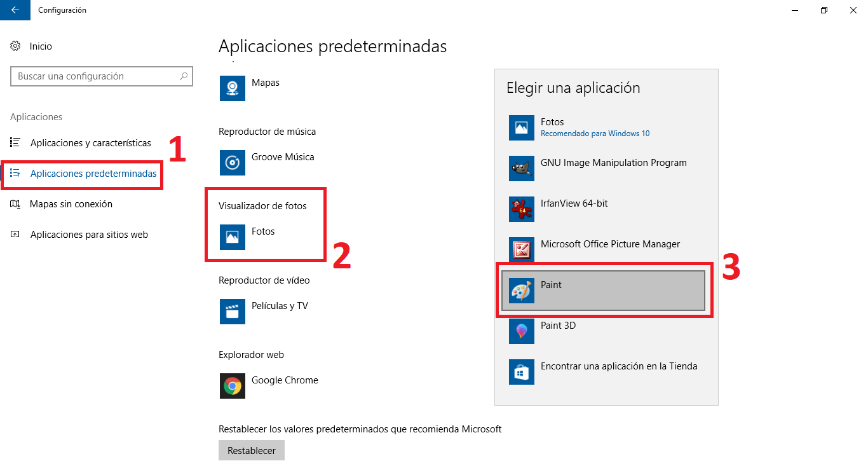Click the Google Chrome icon
Screen dimensions: 868x461
coord(233,385)
